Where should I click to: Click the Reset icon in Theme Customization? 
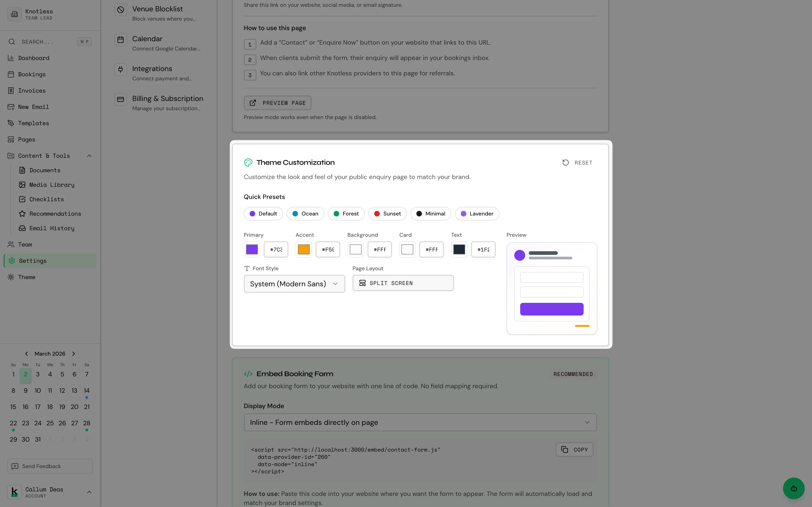[x=566, y=162]
